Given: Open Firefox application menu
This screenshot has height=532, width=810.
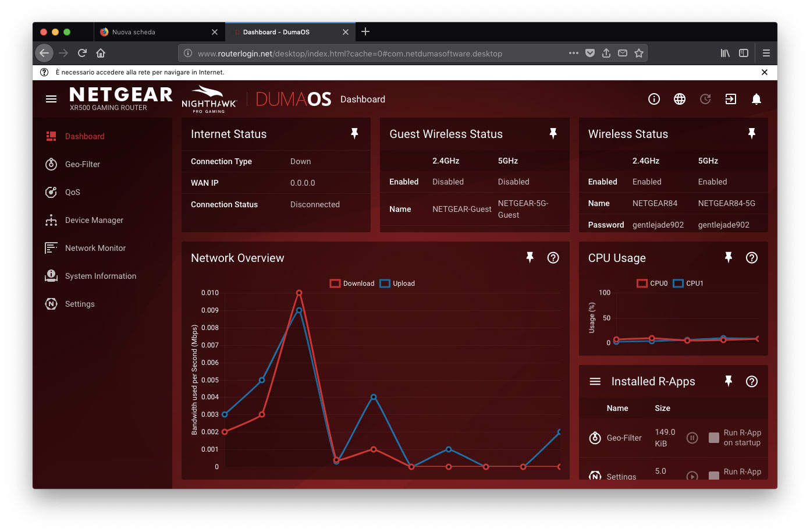Looking at the screenshot, I should pos(766,53).
